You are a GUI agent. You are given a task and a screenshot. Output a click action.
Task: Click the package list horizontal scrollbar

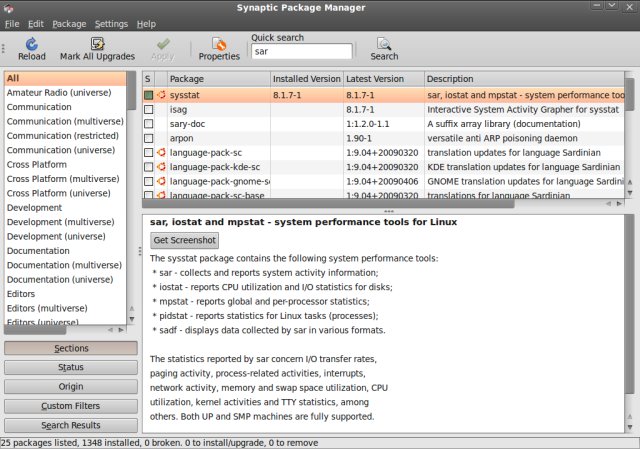(328, 203)
